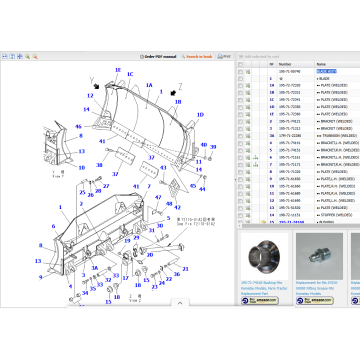Check the box for part 14 STOPPER row
The height and width of the screenshot is (360, 360).
240,215
